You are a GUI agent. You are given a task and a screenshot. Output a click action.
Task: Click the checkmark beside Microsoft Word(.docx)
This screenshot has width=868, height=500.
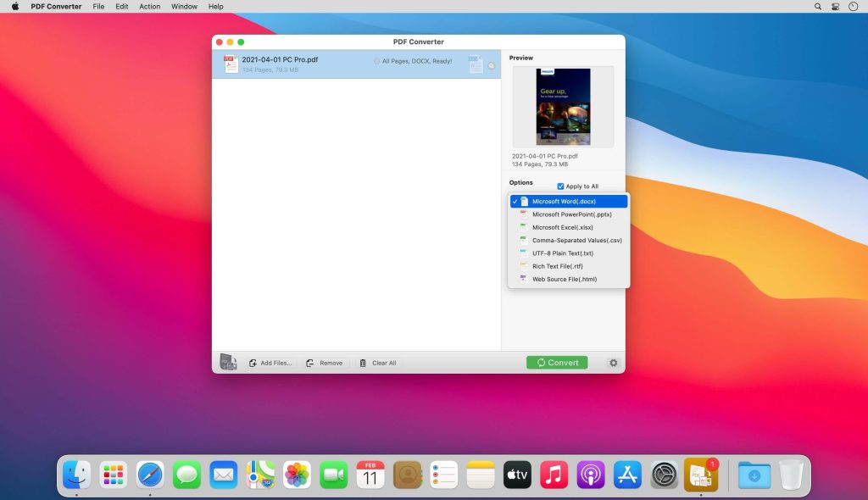point(513,201)
